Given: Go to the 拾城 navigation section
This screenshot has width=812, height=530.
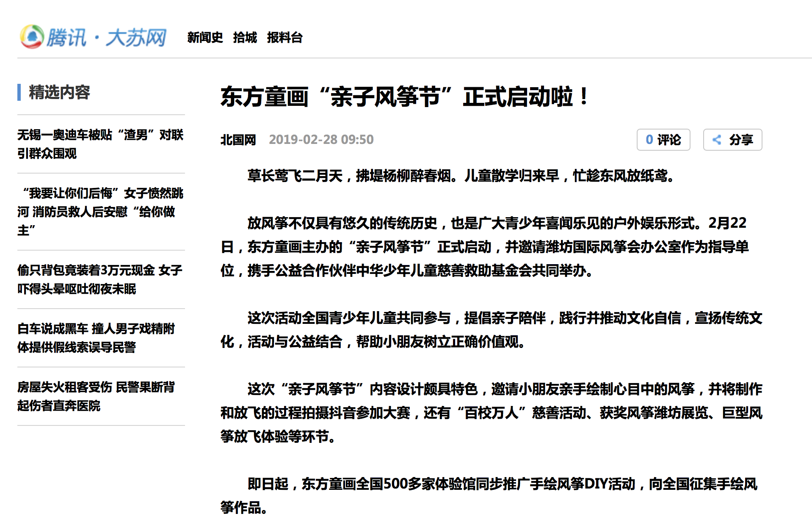Looking at the screenshot, I should point(245,38).
